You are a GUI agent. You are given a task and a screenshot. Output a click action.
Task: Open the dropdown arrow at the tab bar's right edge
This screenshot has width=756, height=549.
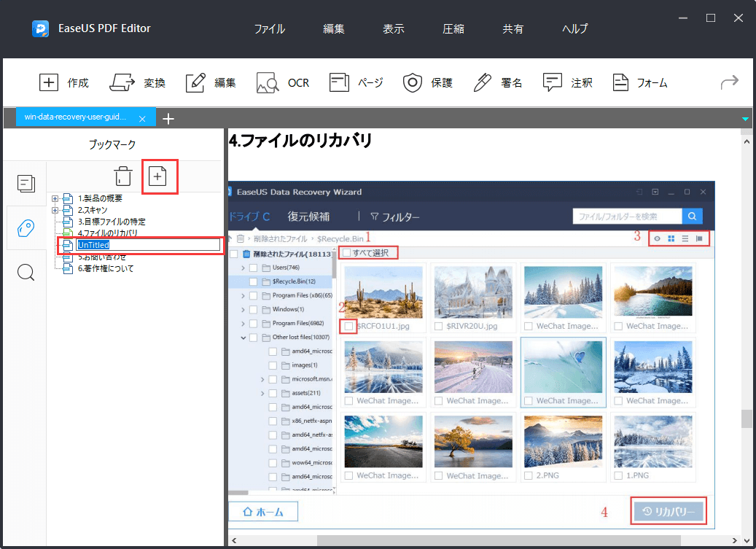click(x=745, y=118)
